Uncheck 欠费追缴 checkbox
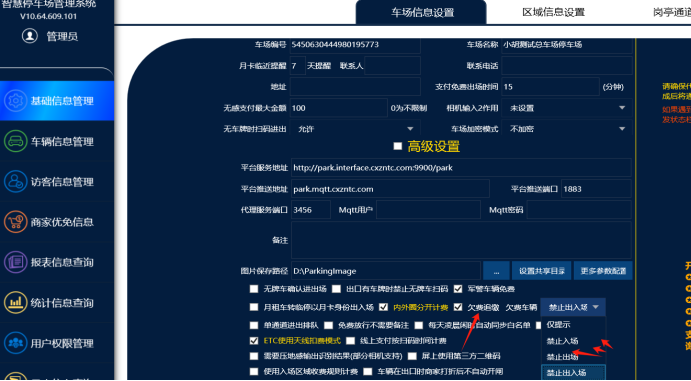This screenshot has height=381, width=691. 458,307
